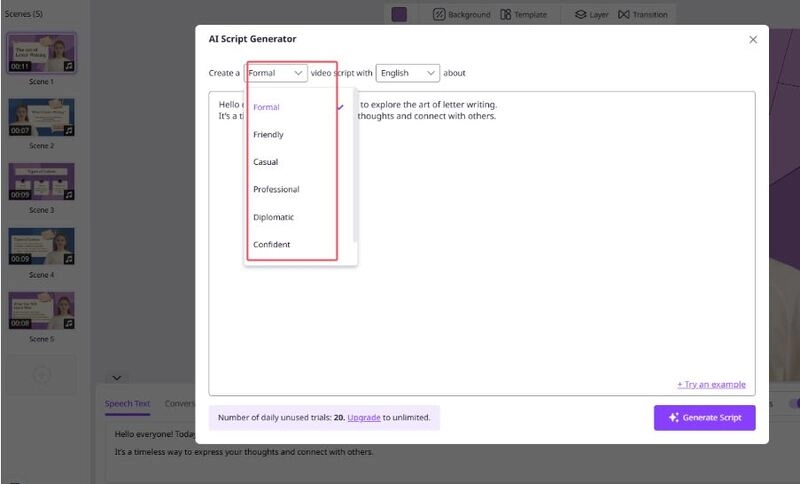The width and height of the screenshot is (800, 484).
Task: Click the 'Hello everyone! Today' speech line
Action: [155, 434]
